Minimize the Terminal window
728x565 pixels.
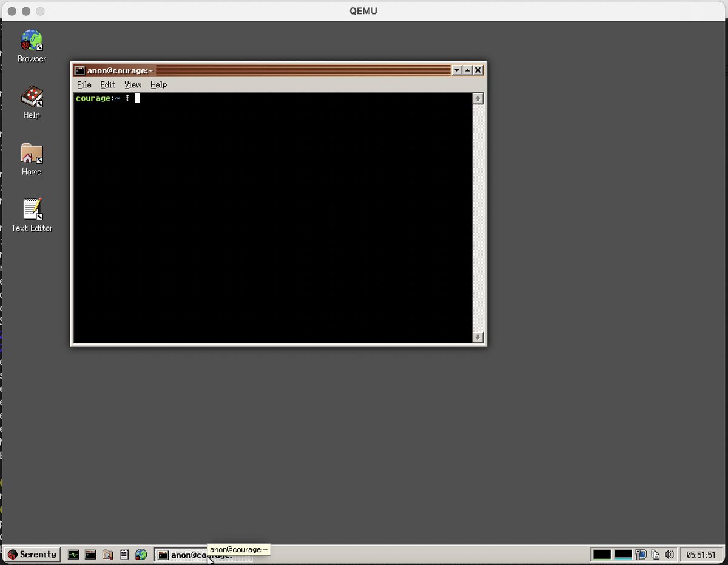pos(457,70)
